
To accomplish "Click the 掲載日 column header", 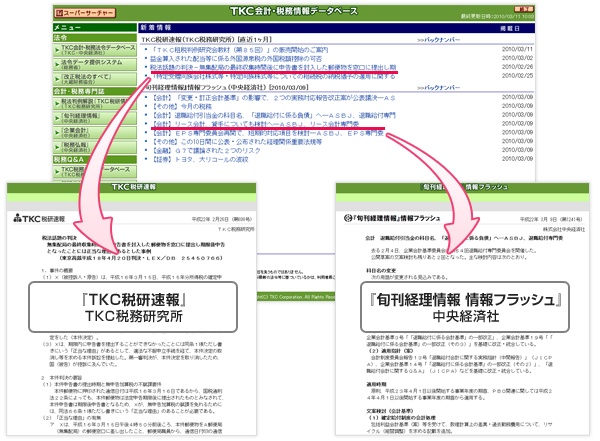I will 510,28.
